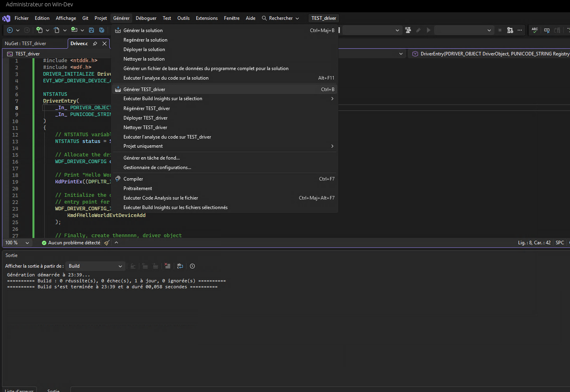Click the NTSTATUS text on line 6
The width and height of the screenshot is (570, 392).
tap(55, 94)
